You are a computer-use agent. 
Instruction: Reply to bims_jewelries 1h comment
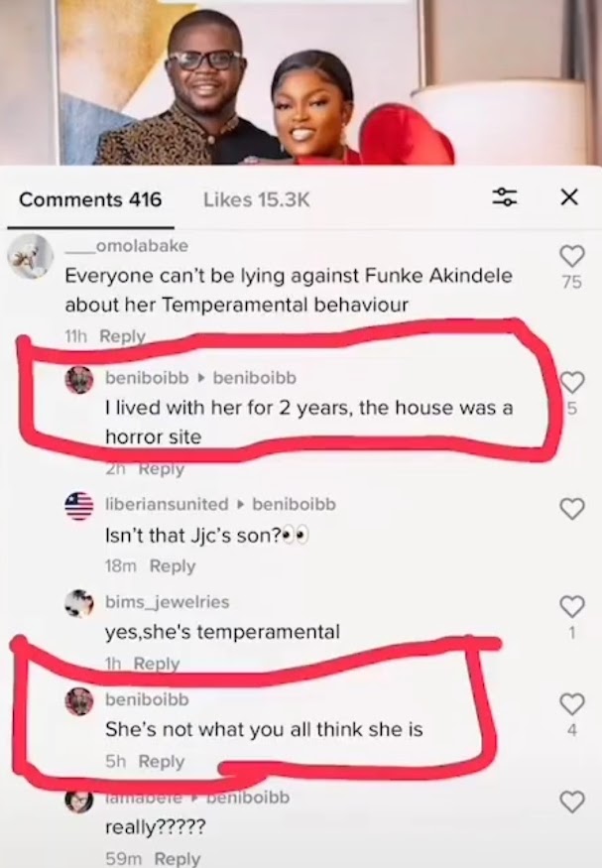point(157,664)
